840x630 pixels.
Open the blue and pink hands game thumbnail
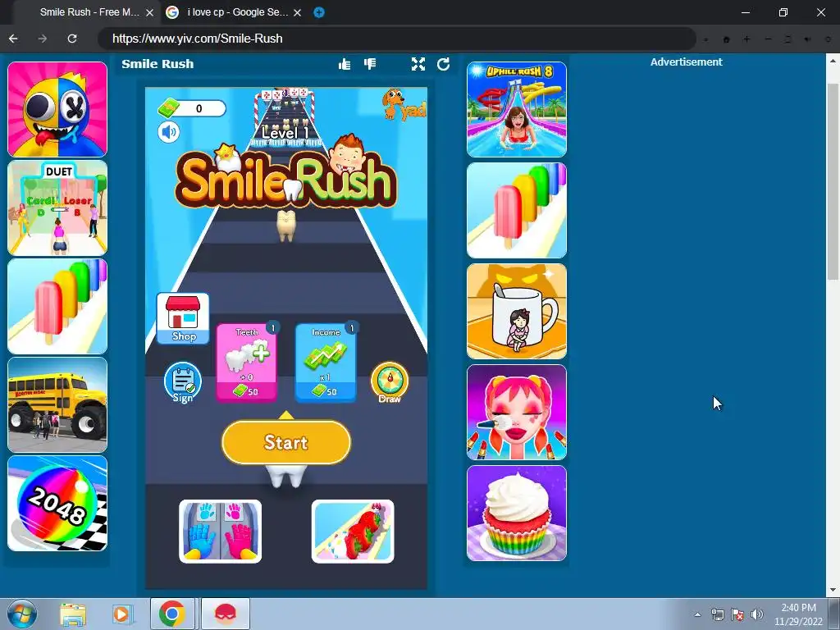coord(220,532)
